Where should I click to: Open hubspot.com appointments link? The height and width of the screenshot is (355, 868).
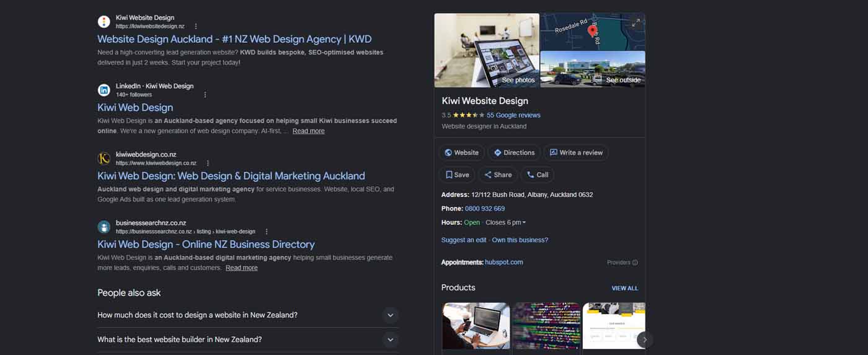tap(504, 262)
